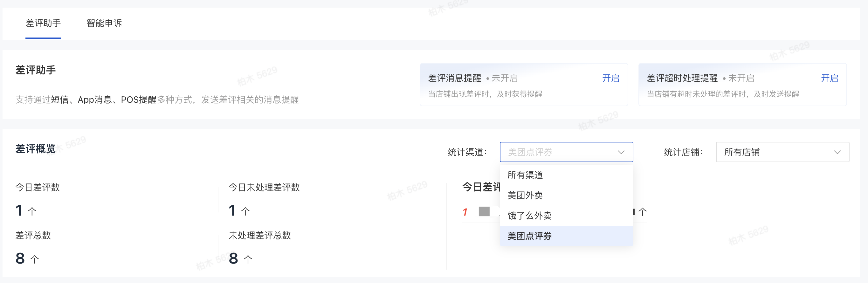Select the 差评助手 tab

pos(43,23)
